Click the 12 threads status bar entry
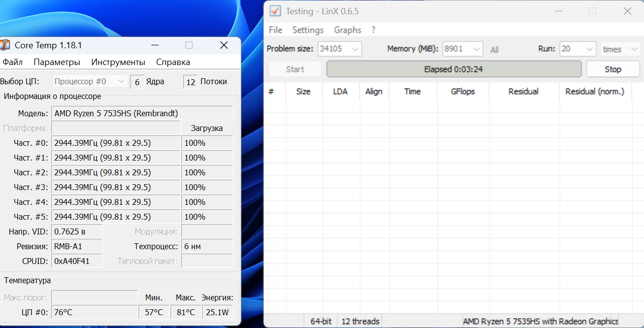This screenshot has height=328, width=644. click(360, 321)
